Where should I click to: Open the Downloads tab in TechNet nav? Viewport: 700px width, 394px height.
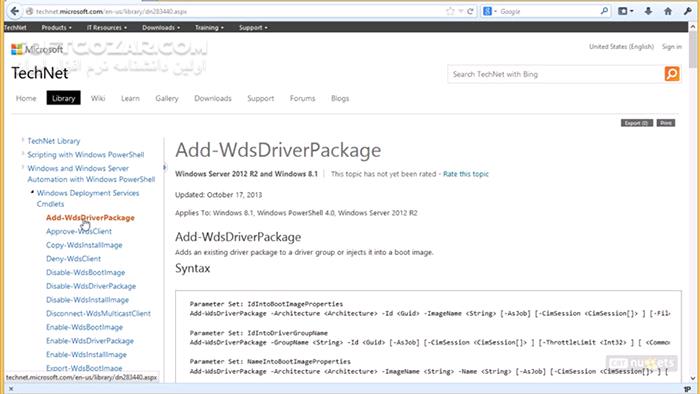click(x=212, y=98)
